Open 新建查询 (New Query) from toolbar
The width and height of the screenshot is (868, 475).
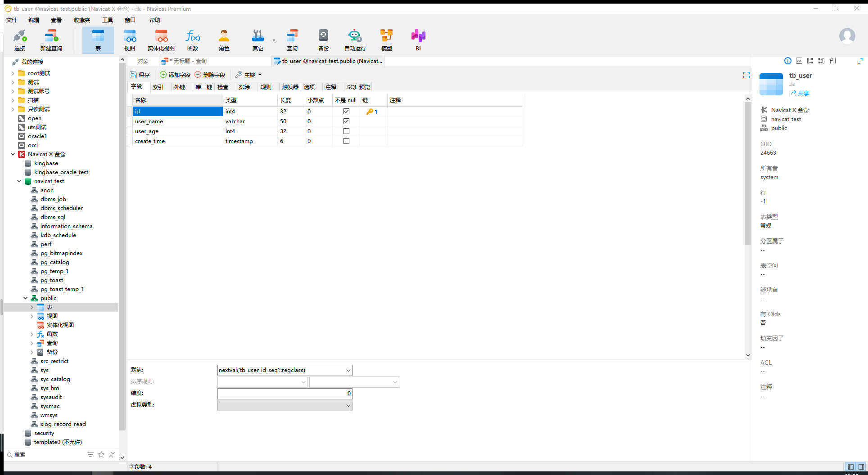pos(51,40)
